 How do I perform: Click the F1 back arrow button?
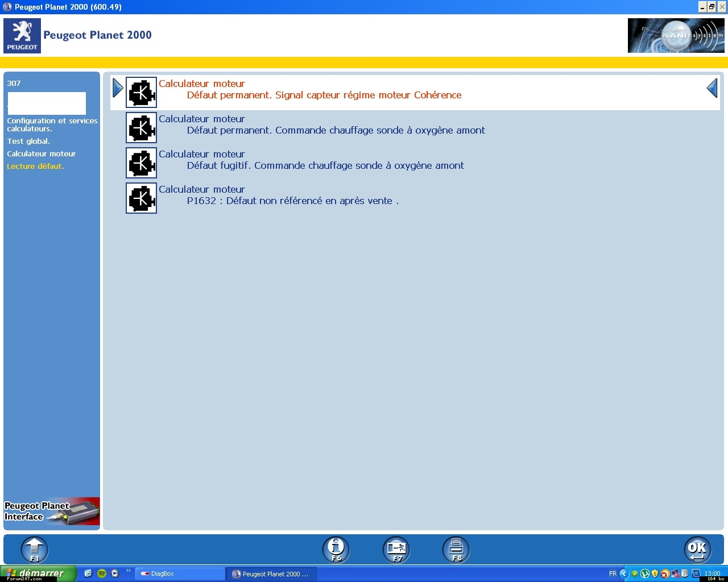tap(35, 550)
